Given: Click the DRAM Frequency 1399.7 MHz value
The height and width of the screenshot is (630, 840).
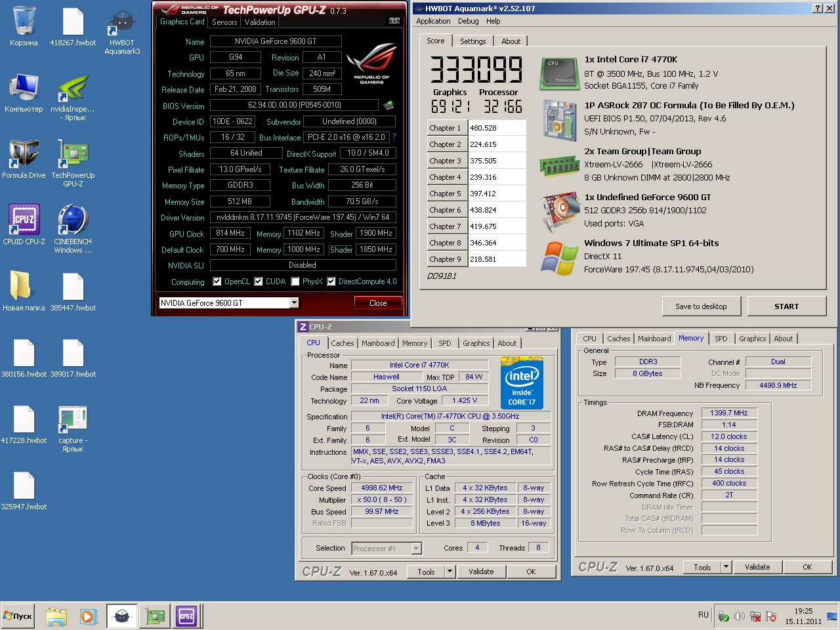Looking at the screenshot, I should click(x=729, y=413).
